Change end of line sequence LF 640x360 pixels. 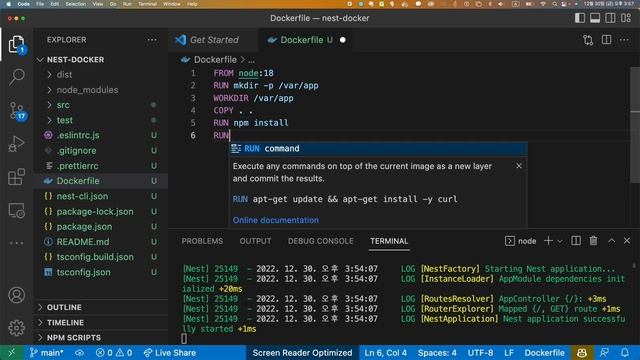[509, 353]
